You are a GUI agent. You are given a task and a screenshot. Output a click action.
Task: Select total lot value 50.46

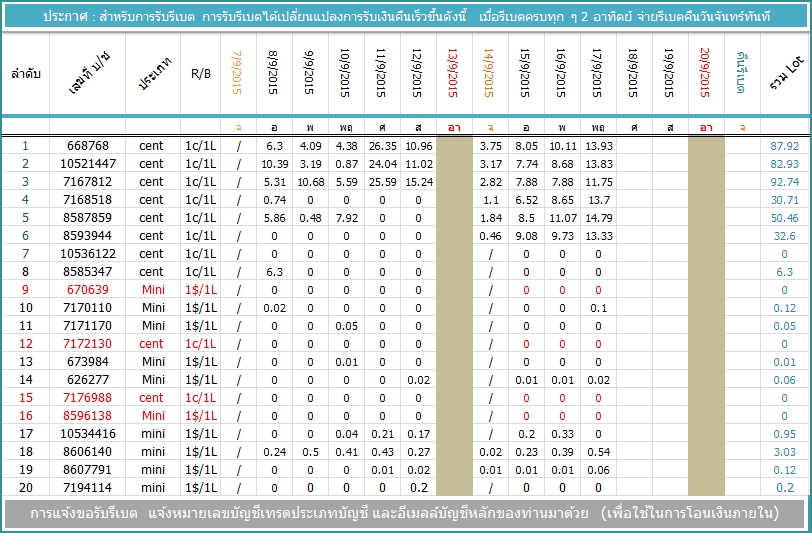point(785,218)
